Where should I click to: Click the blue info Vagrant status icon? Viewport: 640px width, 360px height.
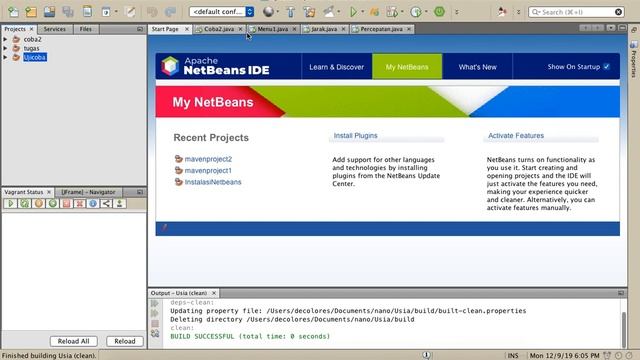(x=93, y=203)
